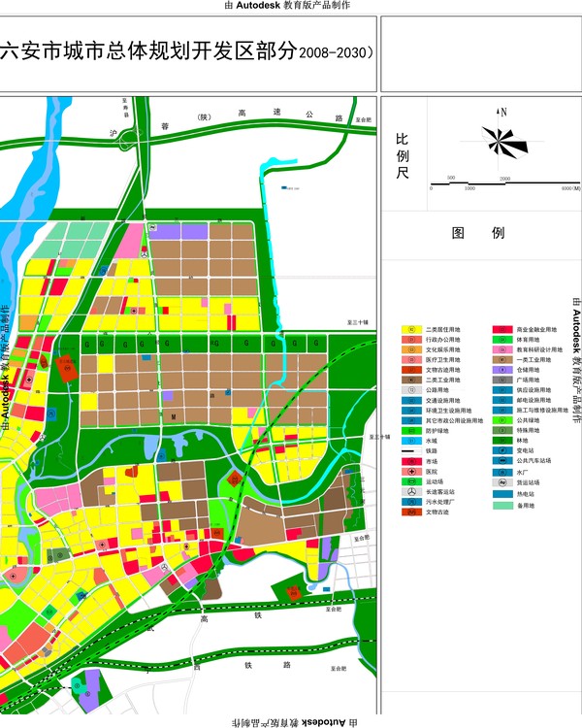Click the 图例 legend heading

478,233
